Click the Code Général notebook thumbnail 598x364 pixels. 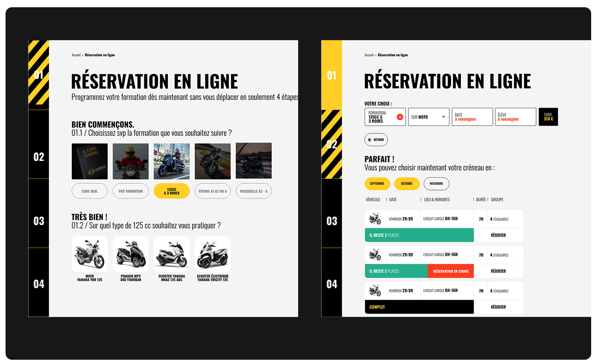pyautogui.click(x=90, y=161)
